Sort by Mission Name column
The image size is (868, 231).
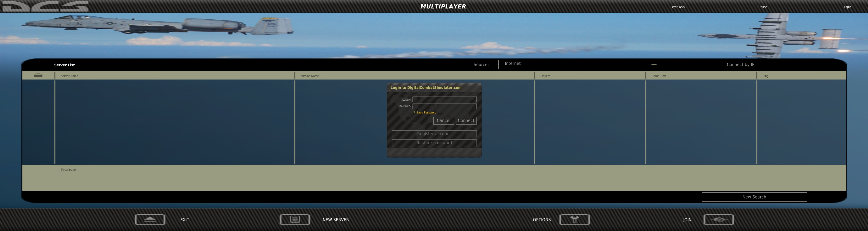(310, 76)
